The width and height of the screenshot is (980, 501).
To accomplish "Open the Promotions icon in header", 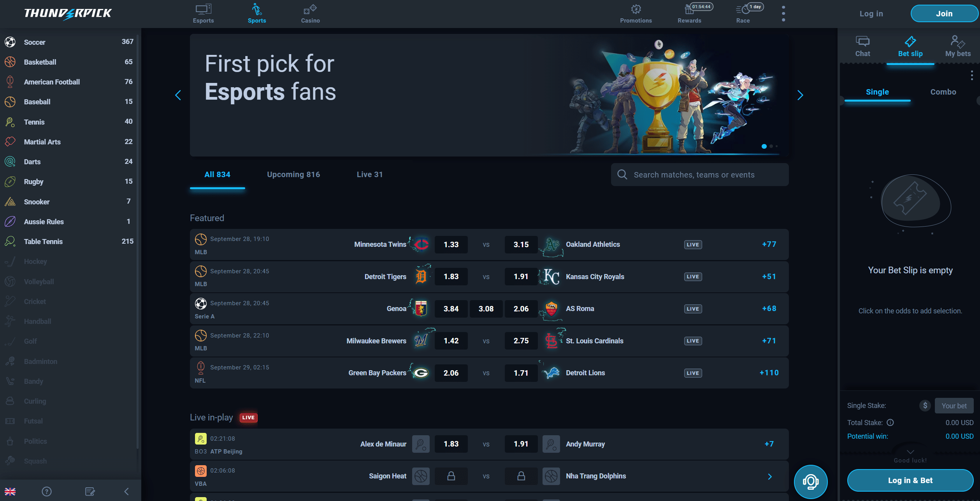I will (x=636, y=9).
